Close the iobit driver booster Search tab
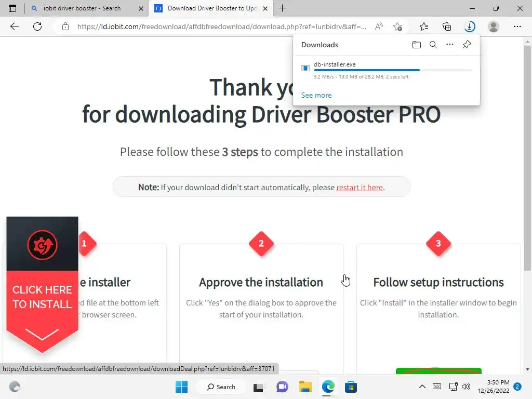Image resolution: width=532 pixels, height=399 pixels. click(141, 8)
